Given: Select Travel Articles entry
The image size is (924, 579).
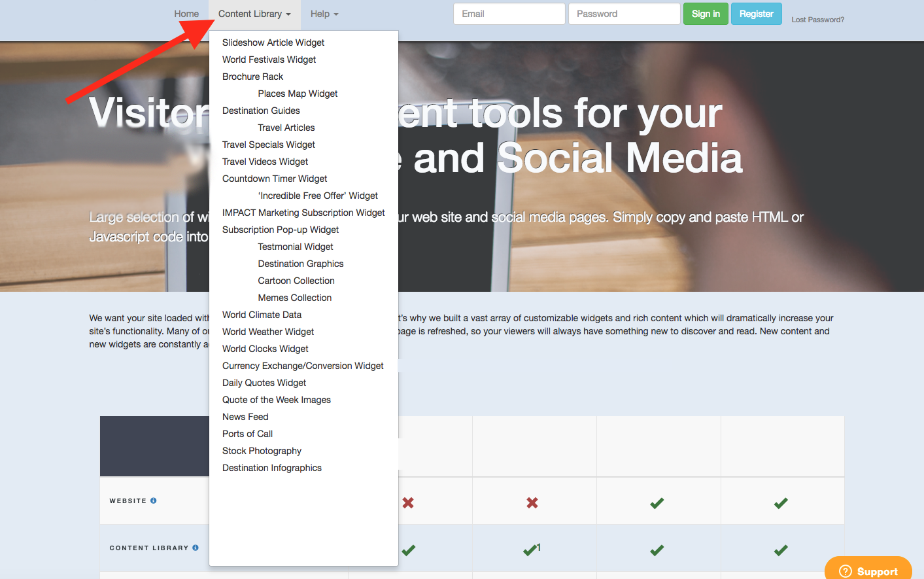Looking at the screenshot, I should point(286,128).
